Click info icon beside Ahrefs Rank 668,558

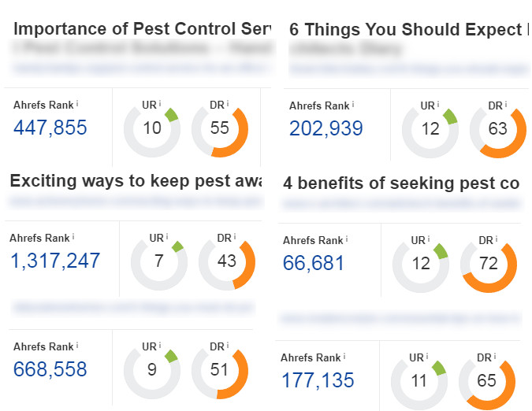(x=77, y=346)
